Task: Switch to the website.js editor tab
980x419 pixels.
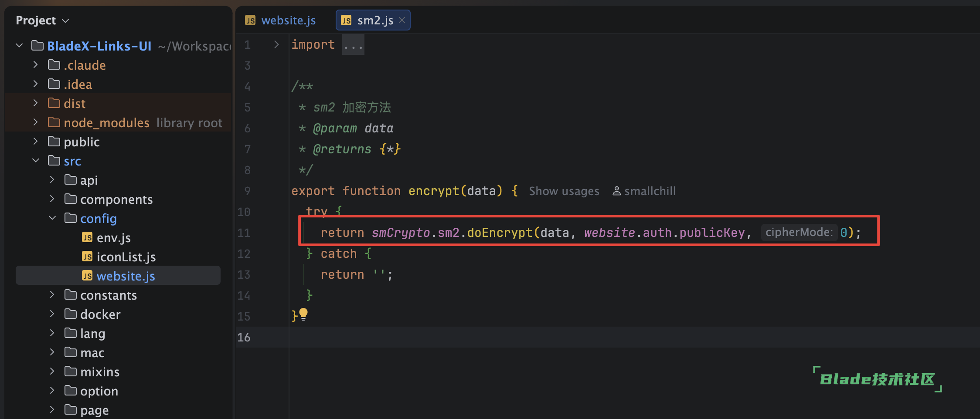Action: (x=288, y=20)
